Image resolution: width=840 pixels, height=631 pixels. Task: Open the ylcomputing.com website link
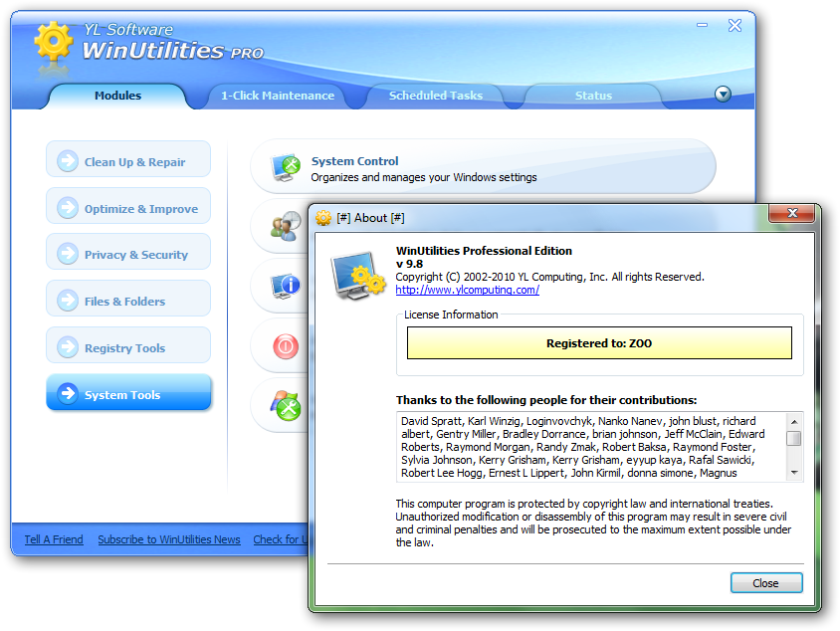(x=467, y=290)
